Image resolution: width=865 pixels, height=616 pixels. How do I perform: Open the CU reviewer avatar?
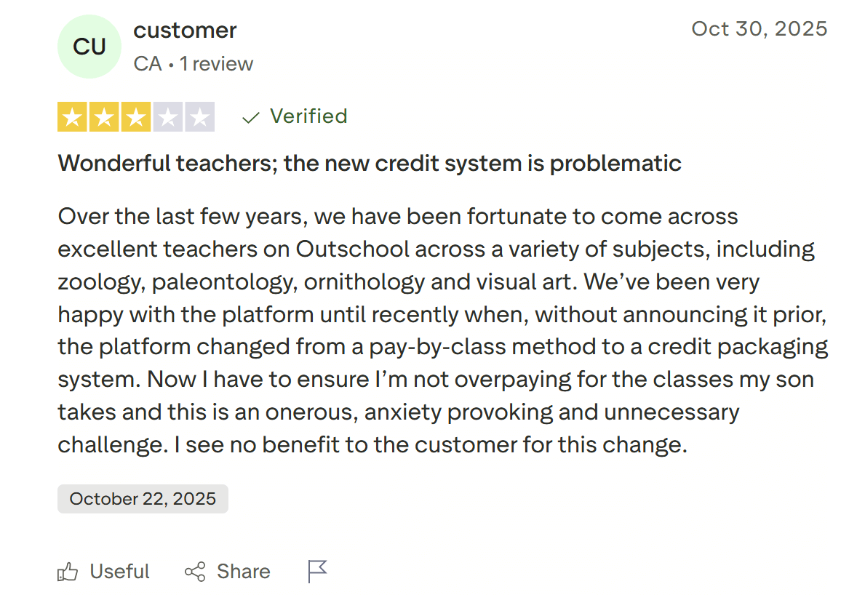pyautogui.click(x=89, y=47)
